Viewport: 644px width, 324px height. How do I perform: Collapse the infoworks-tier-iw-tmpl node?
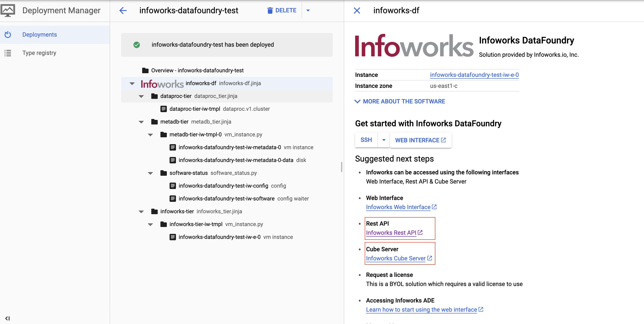[150, 224]
